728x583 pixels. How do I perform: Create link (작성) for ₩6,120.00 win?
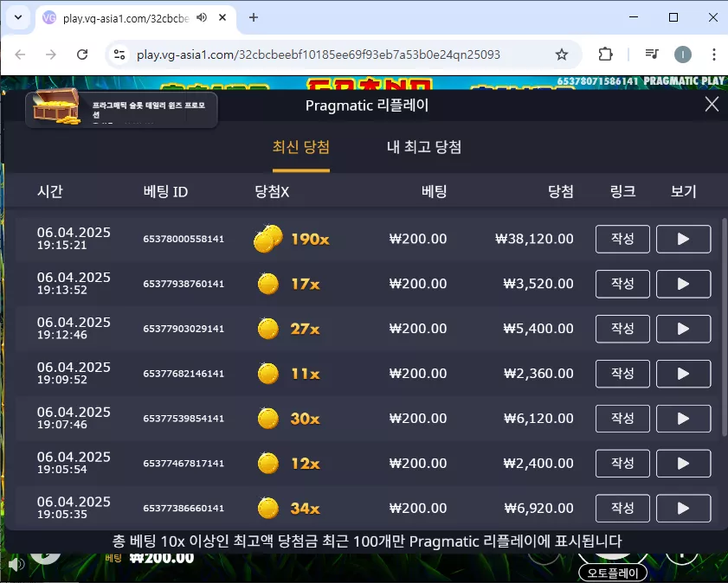622,419
